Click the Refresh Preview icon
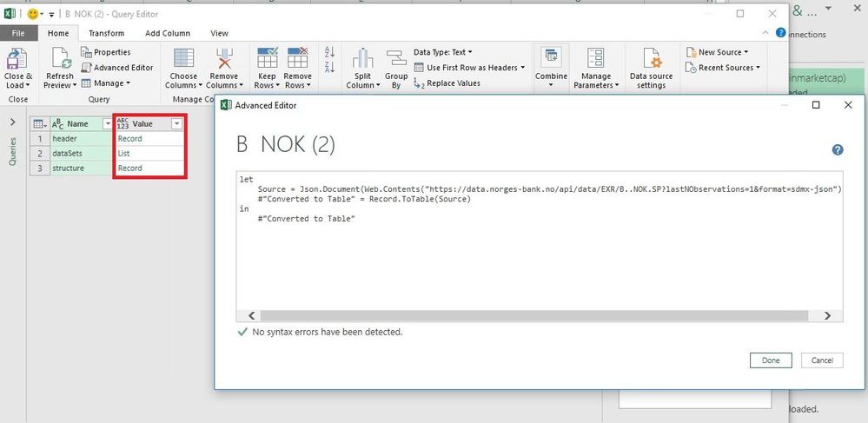The height and width of the screenshot is (423, 868). click(x=60, y=59)
